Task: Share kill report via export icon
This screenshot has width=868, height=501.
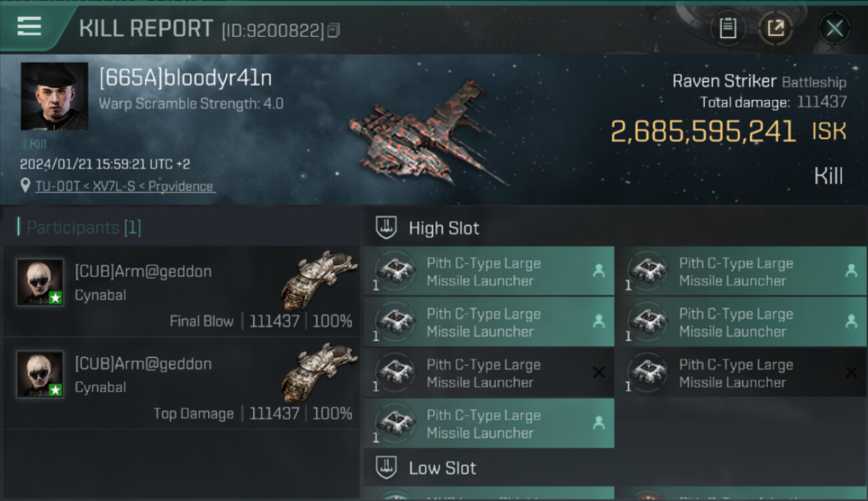Action: (x=775, y=28)
